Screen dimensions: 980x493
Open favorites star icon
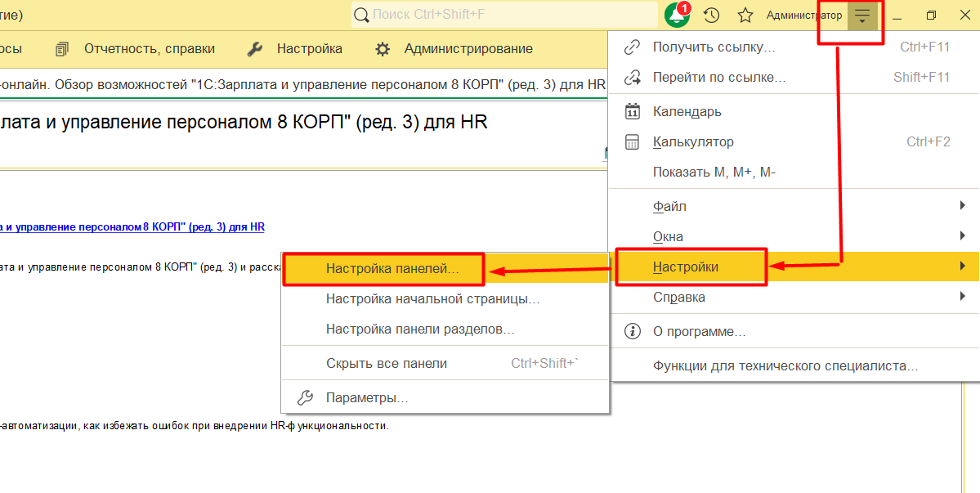tap(745, 16)
